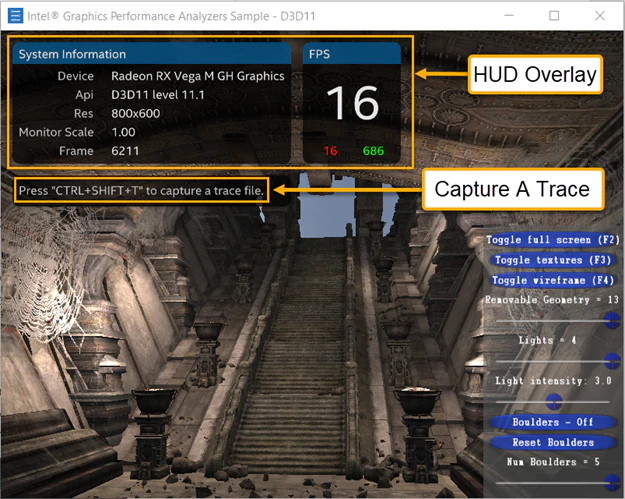Click the large FPS value 16

(x=352, y=103)
